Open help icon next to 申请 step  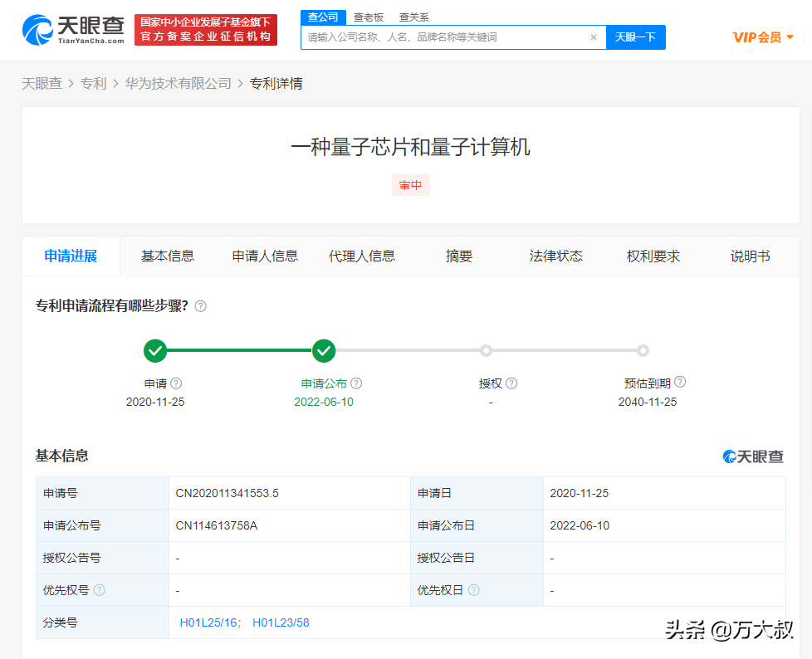[x=176, y=383]
